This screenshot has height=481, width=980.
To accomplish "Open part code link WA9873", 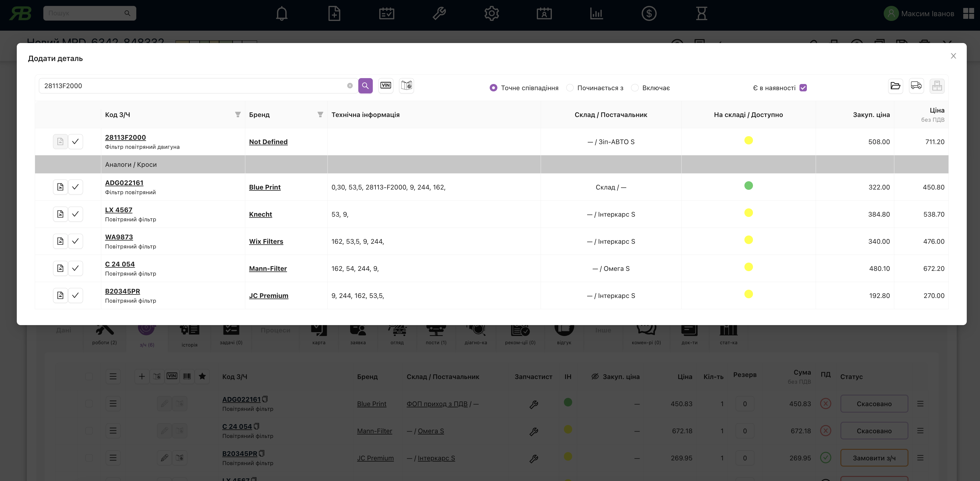I will [119, 237].
